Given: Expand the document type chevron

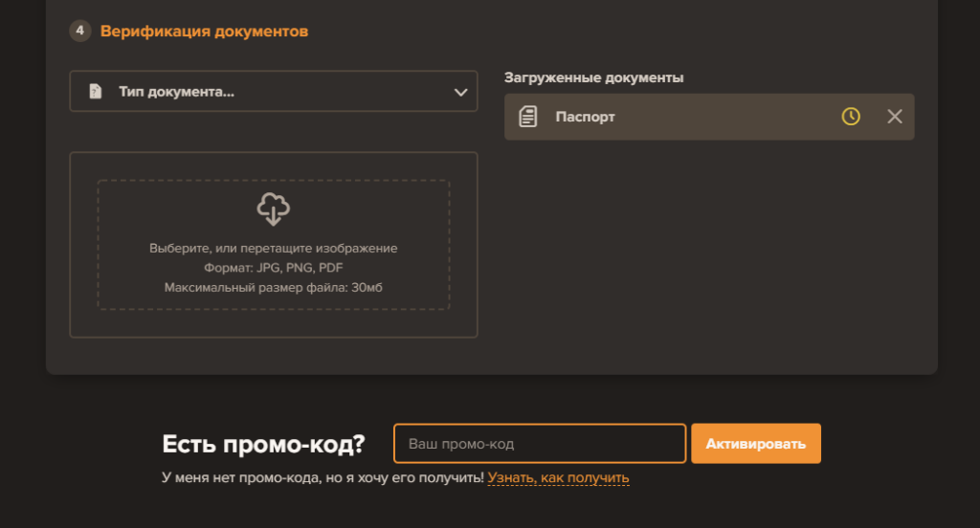Looking at the screenshot, I should [459, 92].
